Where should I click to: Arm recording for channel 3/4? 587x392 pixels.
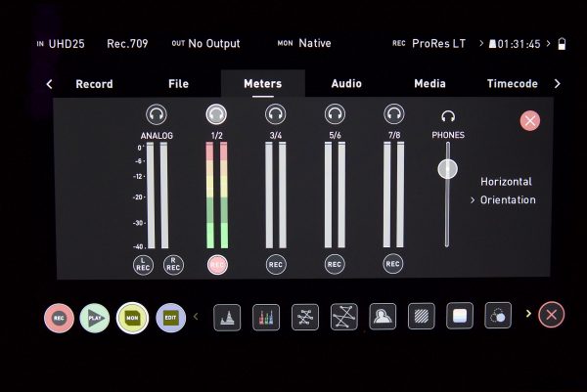(x=275, y=264)
